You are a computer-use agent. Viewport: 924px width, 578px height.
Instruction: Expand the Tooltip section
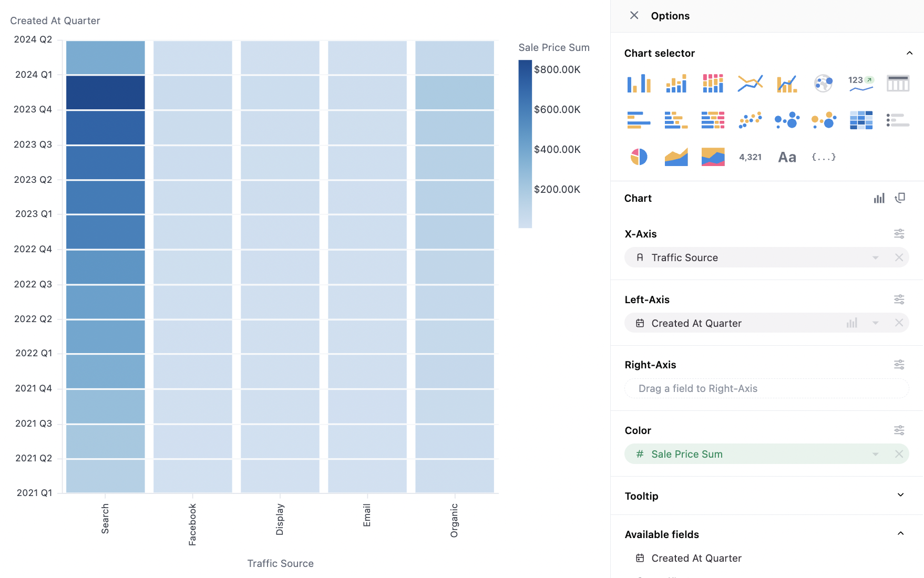tap(900, 496)
